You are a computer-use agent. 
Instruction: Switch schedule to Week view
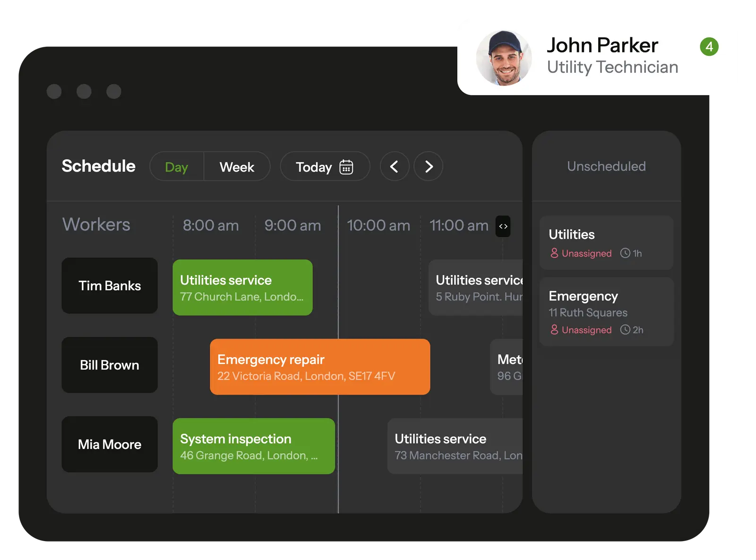pyautogui.click(x=237, y=167)
